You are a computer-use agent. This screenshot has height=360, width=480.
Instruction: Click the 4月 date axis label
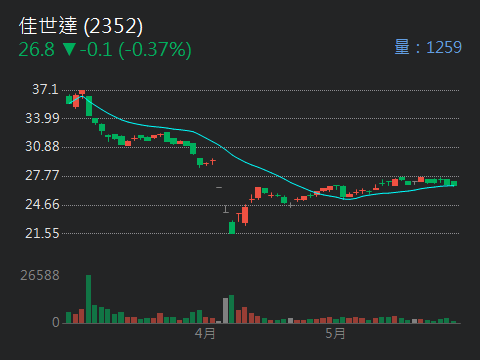click(x=205, y=333)
